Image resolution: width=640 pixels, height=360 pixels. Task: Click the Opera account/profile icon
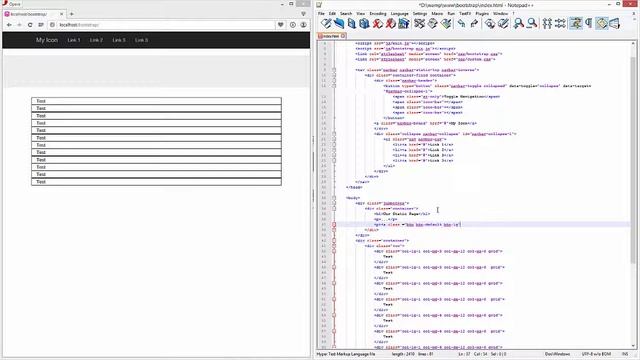[x=303, y=25]
